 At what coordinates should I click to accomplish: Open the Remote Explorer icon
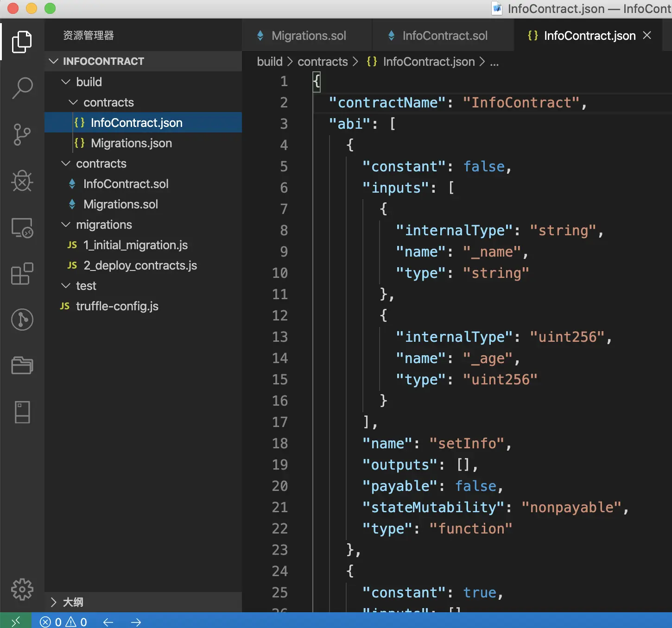click(22, 228)
